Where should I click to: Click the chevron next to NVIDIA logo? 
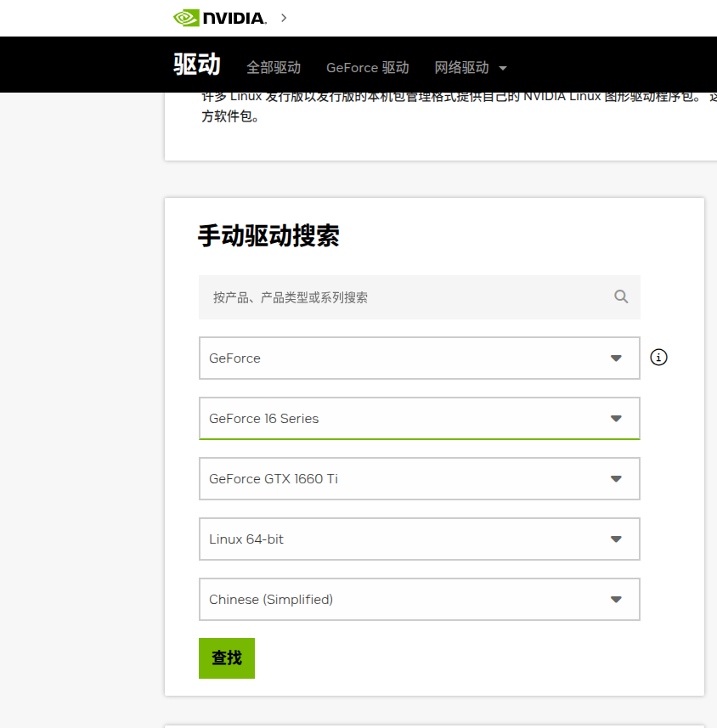coord(284,18)
